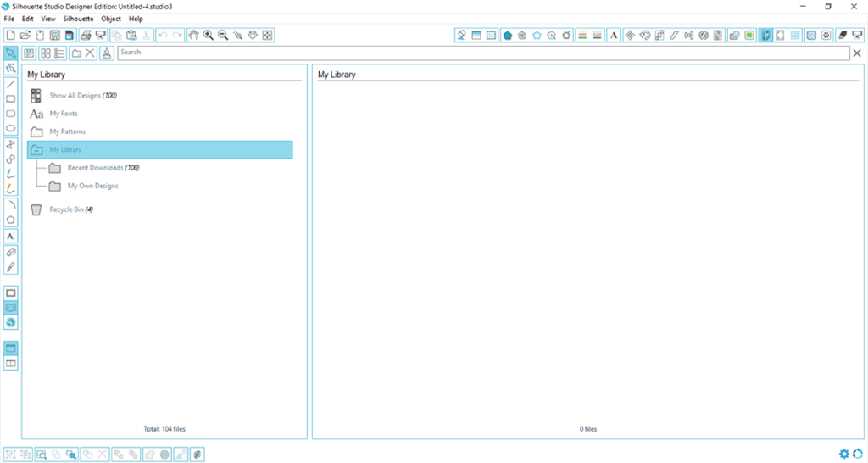
Task: Switch library to icon grid view
Action: (46, 53)
